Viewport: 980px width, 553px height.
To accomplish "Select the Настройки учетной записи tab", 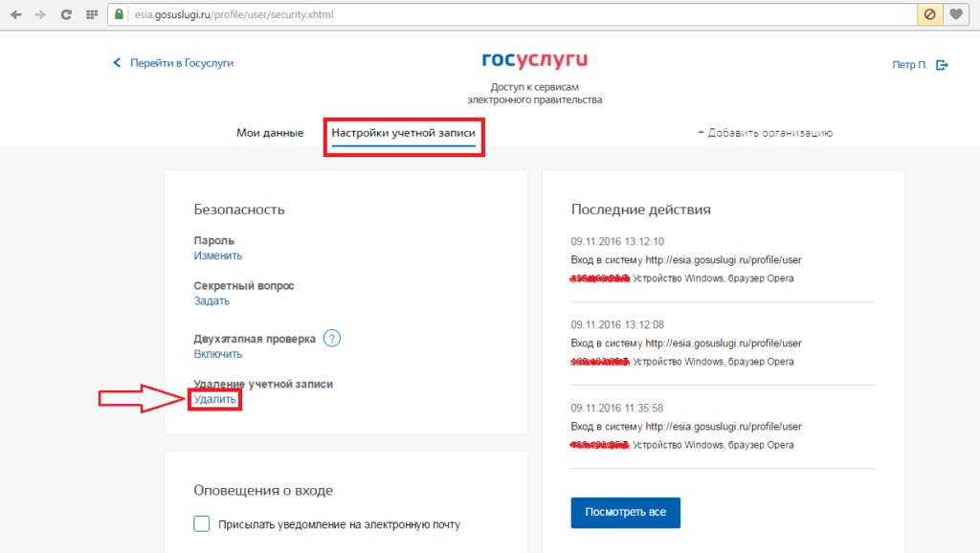I will pos(404,133).
